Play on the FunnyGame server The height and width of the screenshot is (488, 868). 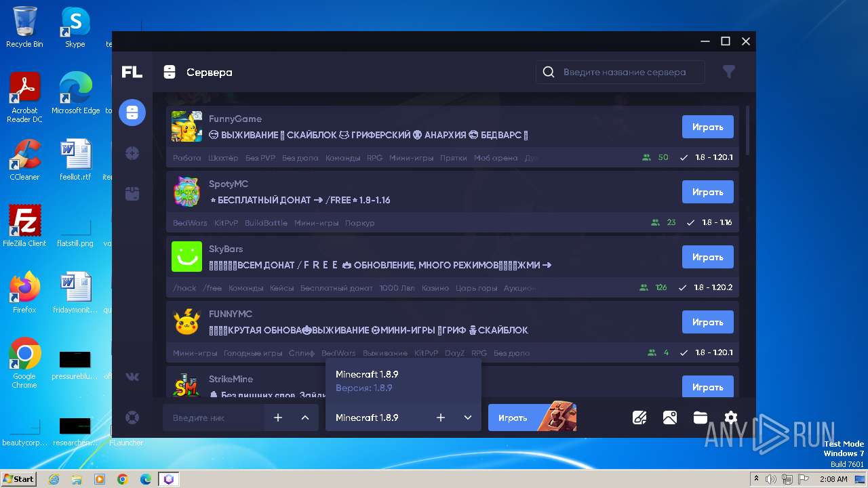[x=708, y=127]
